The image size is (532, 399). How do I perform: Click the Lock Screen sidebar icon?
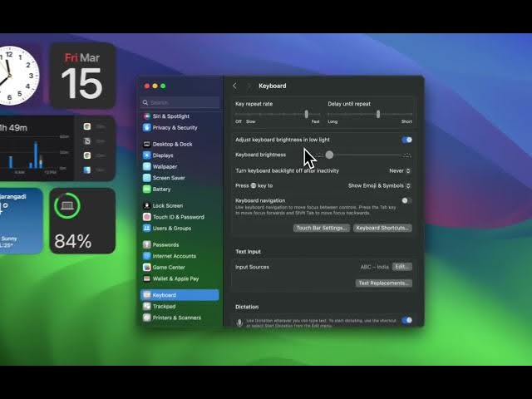pyautogui.click(x=146, y=205)
